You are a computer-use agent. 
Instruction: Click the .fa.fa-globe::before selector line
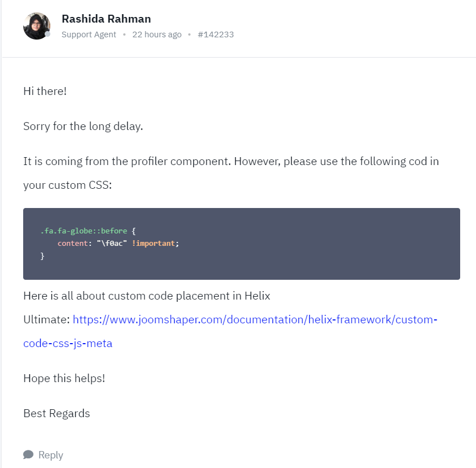[88, 231]
